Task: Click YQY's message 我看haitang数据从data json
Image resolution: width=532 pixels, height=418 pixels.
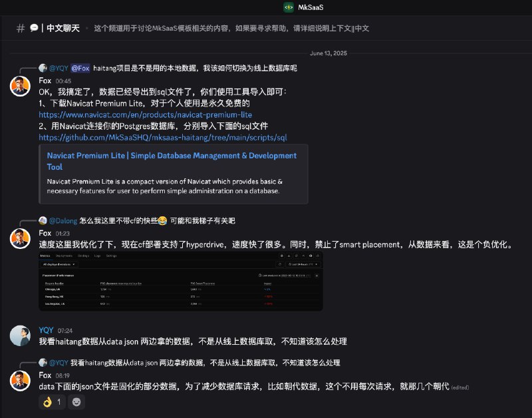Action: point(193,341)
